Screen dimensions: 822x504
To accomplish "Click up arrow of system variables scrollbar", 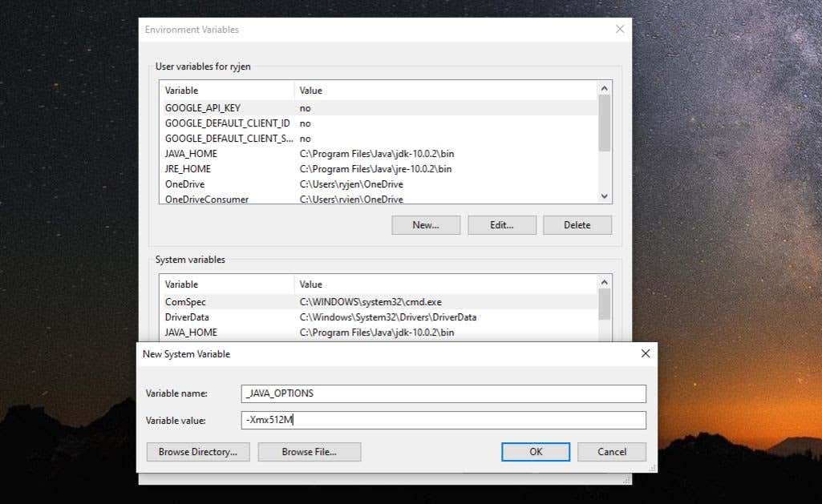I will pyautogui.click(x=605, y=282).
